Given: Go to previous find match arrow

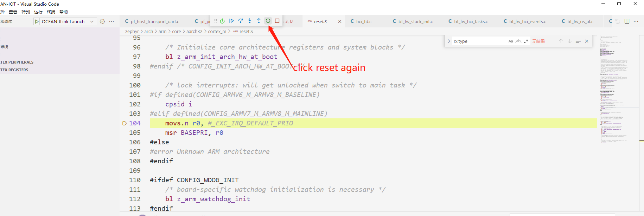Looking at the screenshot, I should click(x=561, y=41).
